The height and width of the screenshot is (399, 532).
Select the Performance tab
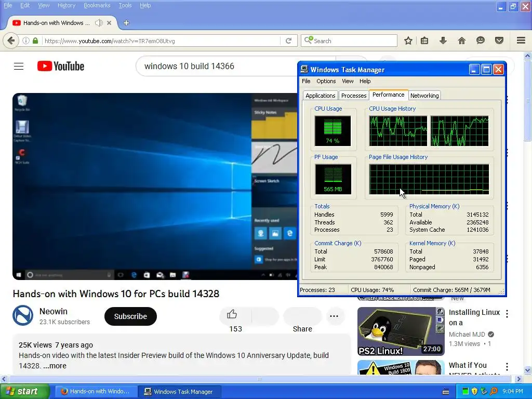(389, 95)
